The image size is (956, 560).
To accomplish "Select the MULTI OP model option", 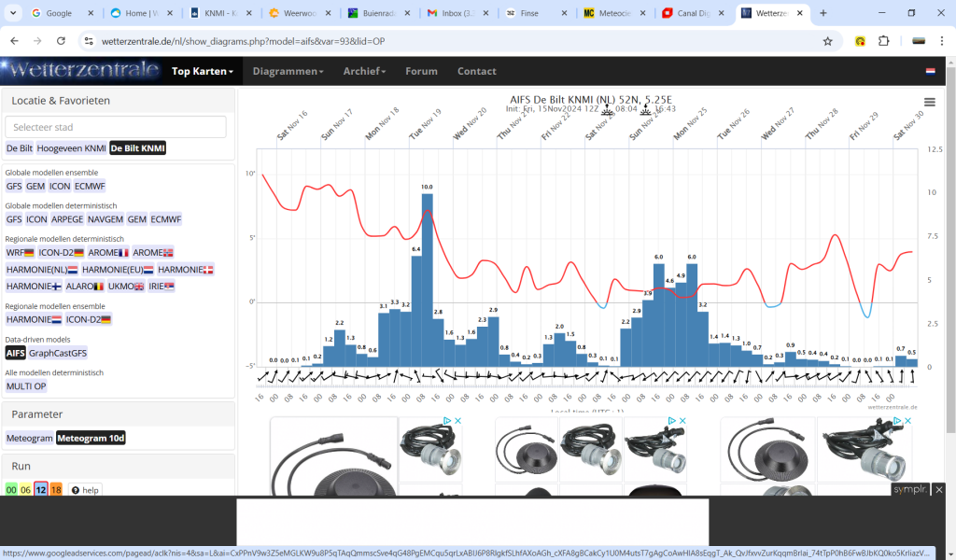I will 26,385.
